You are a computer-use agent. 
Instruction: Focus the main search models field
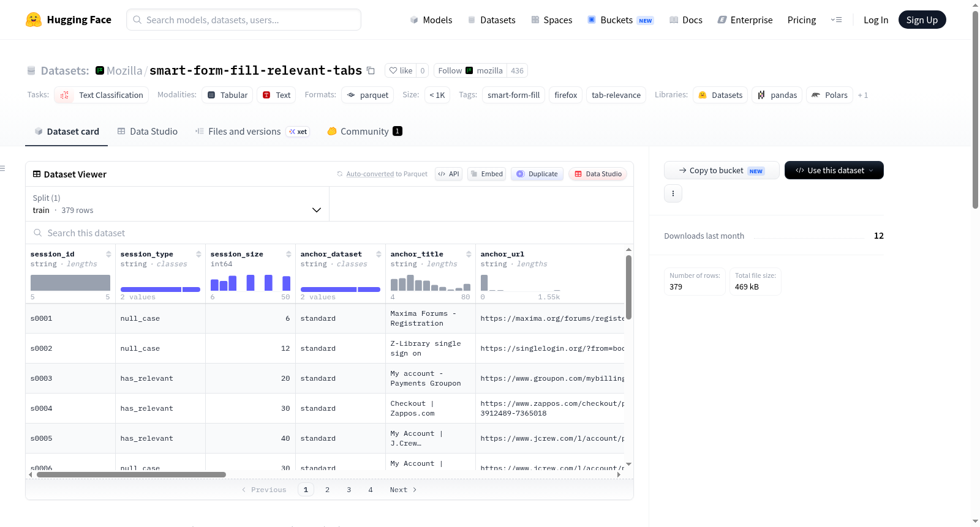tap(244, 20)
